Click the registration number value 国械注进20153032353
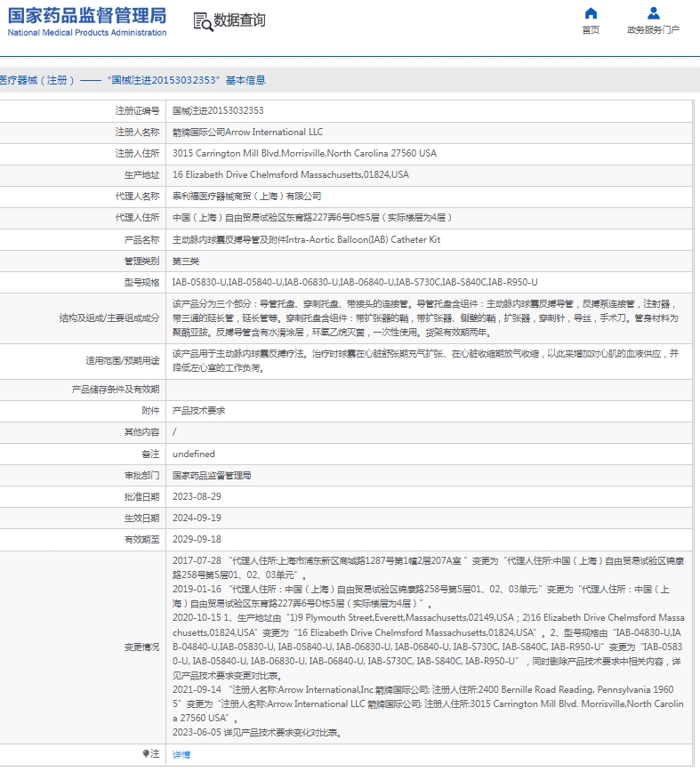Image resolution: width=700 pixels, height=772 pixels. coord(218,111)
